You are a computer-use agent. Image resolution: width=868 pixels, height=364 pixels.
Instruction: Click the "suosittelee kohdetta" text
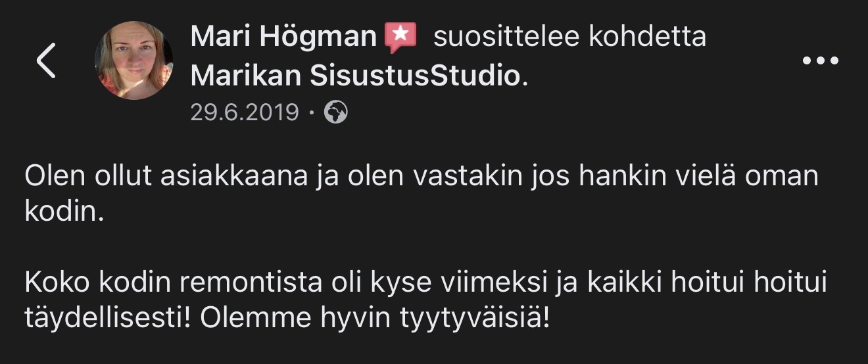pos(569,37)
